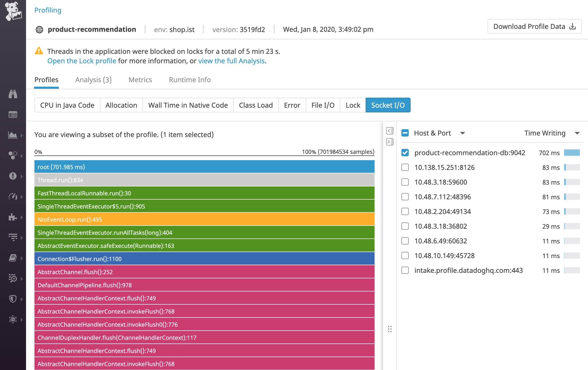Click Download Profile Data button

click(534, 26)
